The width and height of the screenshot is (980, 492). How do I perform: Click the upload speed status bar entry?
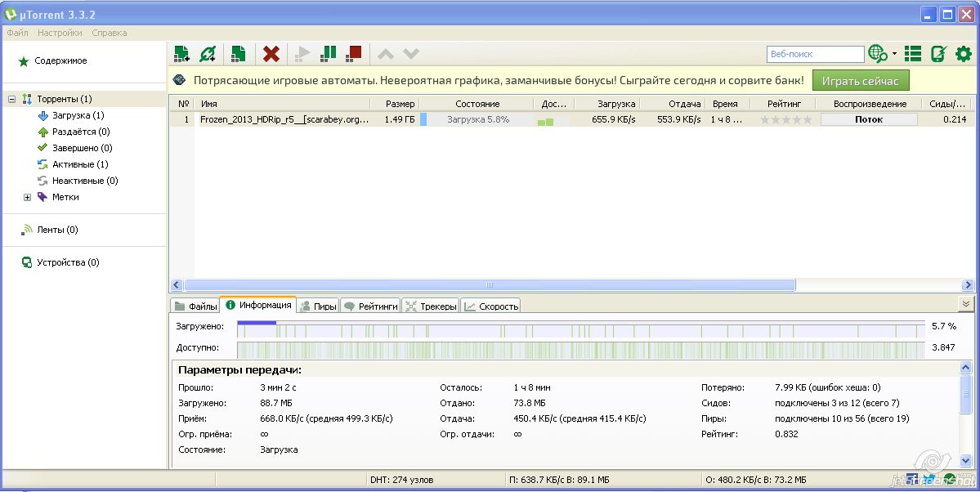pyautogui.click(x=755, y=480)
